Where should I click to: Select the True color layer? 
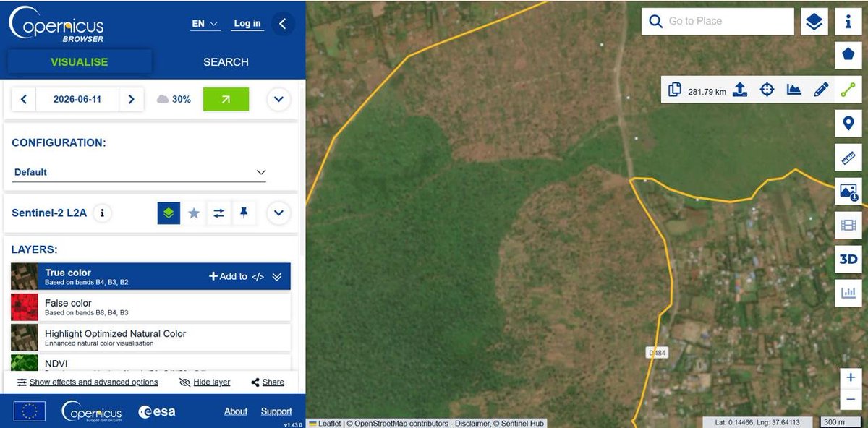click(x=150, y=276)
